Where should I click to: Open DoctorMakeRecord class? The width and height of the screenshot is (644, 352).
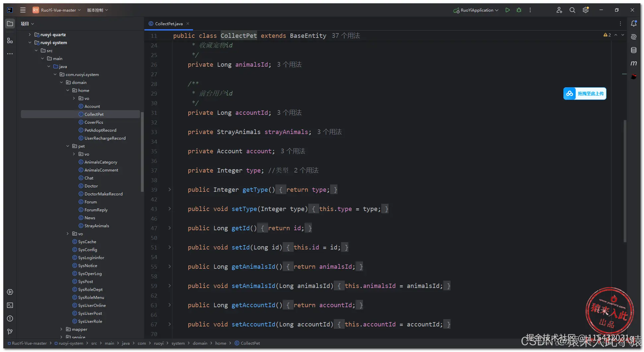pos(103,194)
